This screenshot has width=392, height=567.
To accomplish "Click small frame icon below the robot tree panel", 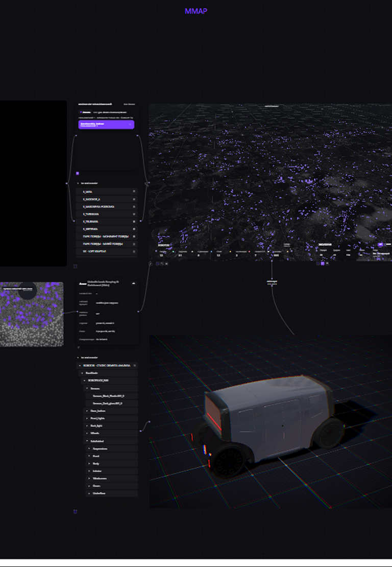I will pos(75,512).
